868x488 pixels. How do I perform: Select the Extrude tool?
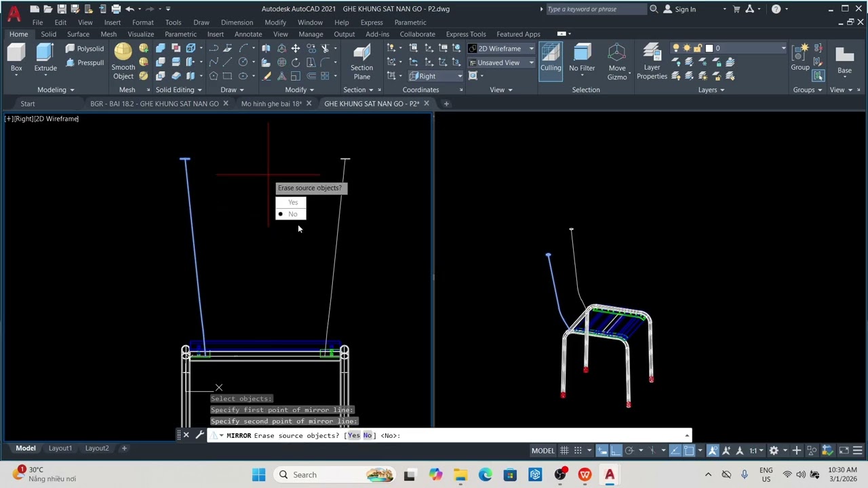click(x=45, y=58)
